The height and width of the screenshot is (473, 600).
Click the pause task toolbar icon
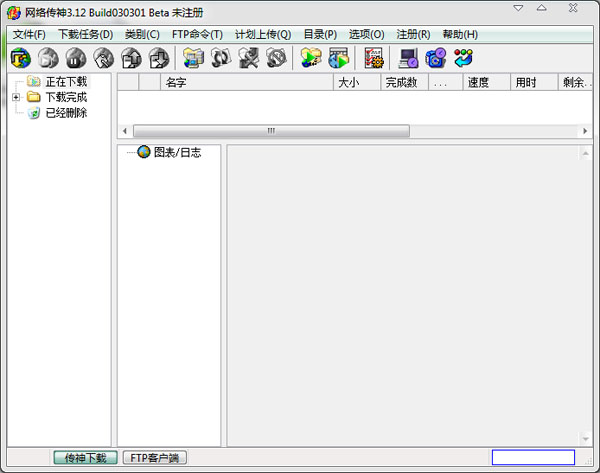pos(75,59)
